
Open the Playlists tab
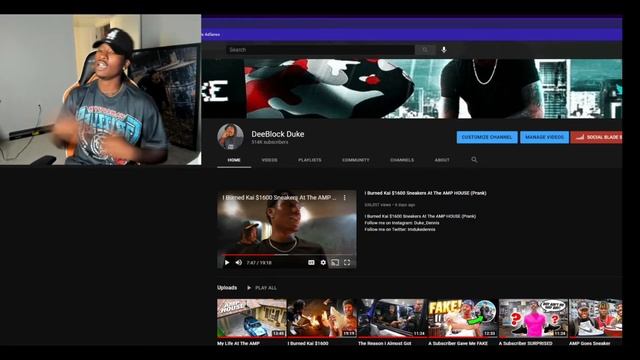(310, 160)
